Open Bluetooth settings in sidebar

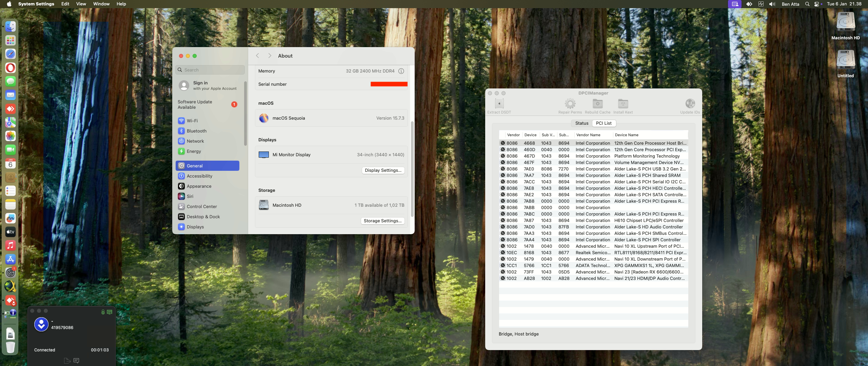pyautogui.click(x=208, y=131)
